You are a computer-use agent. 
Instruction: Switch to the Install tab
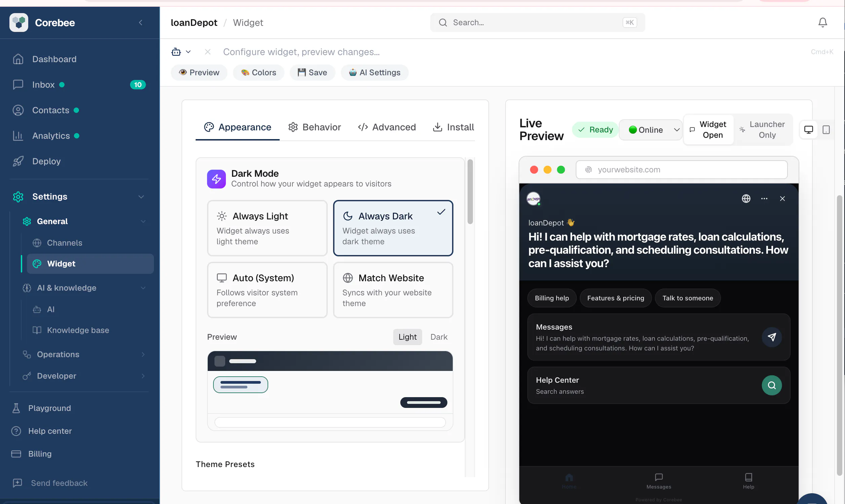(x=453, y=127)
